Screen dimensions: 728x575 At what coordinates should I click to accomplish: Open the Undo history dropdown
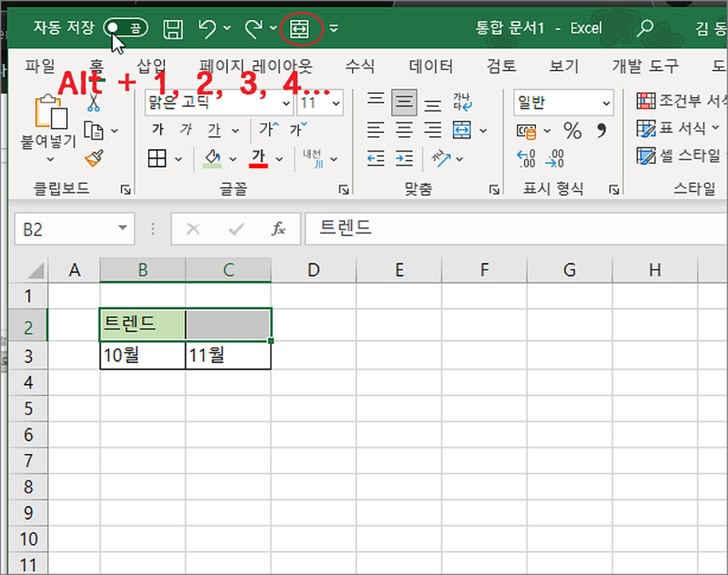coord(227,28)
